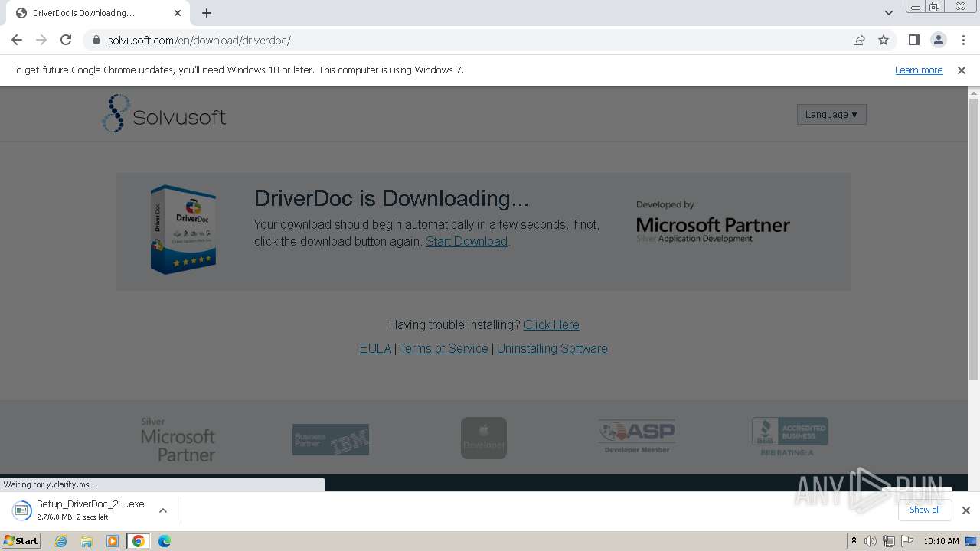Bookmark this page with star
Viewport: 980px width, 551px height.
click(x=884, y=40)
